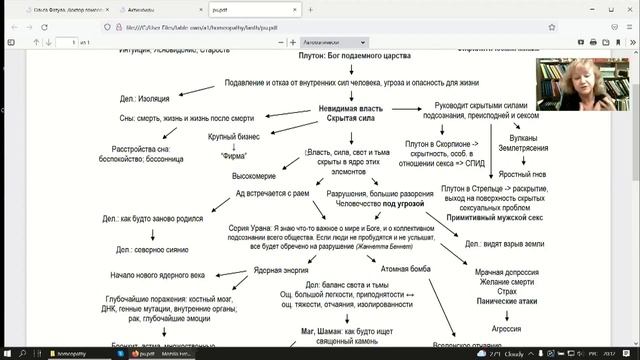Click 'Крупный бизнес' text
The image size is (640, 360).
click(x=233, y=137)
